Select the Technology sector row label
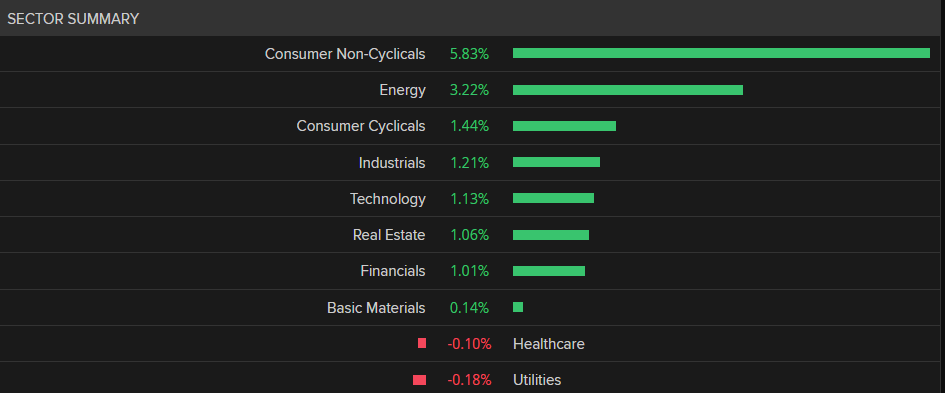The height and width of the screenshot is (393, 945). tap(388, 199)
